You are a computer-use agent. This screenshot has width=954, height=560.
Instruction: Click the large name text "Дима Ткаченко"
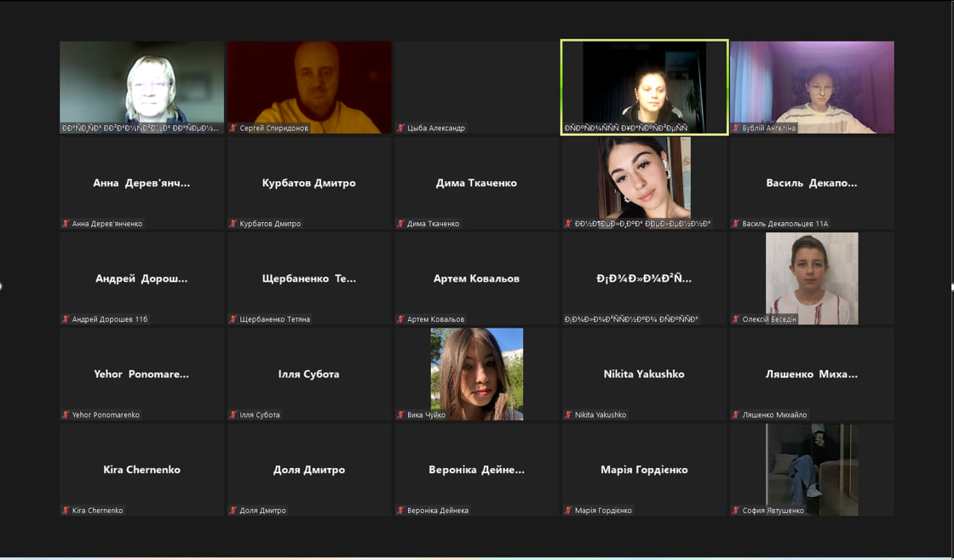(476, 183)
